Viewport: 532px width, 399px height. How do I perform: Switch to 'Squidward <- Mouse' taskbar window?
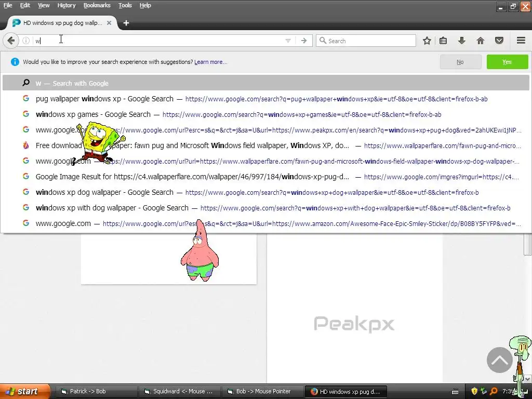tap(179, 392)
